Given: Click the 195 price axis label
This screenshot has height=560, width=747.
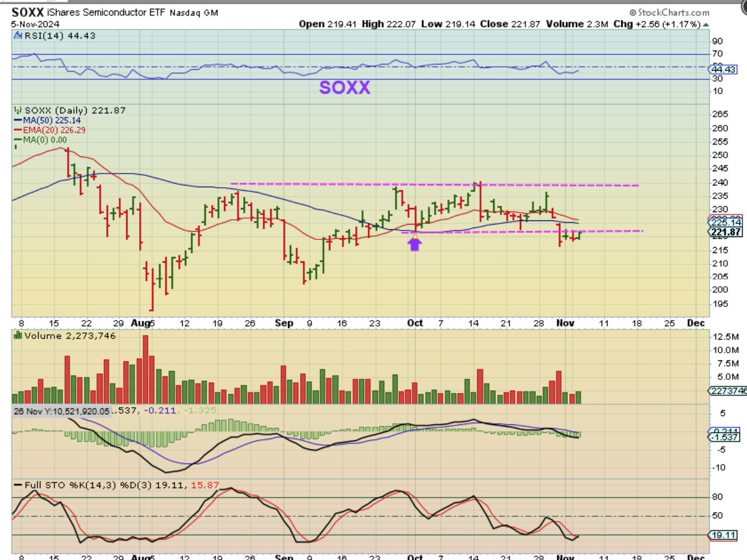Looking at the screenshot, I should click(x=720, y=304).
